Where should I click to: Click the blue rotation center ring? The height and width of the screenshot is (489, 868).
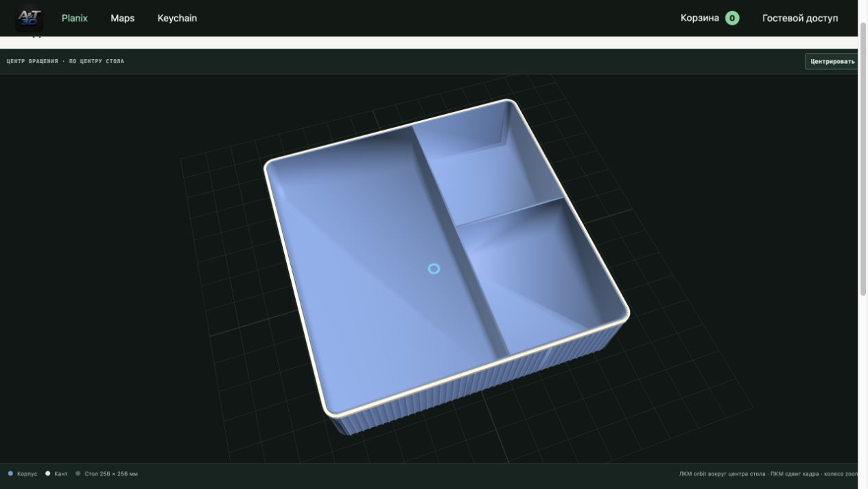tap(434, 269)
